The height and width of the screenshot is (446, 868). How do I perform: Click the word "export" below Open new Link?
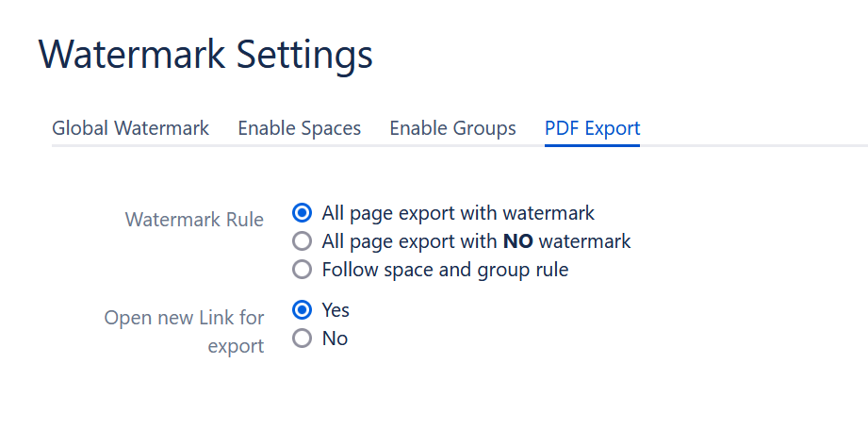(236, 346)
